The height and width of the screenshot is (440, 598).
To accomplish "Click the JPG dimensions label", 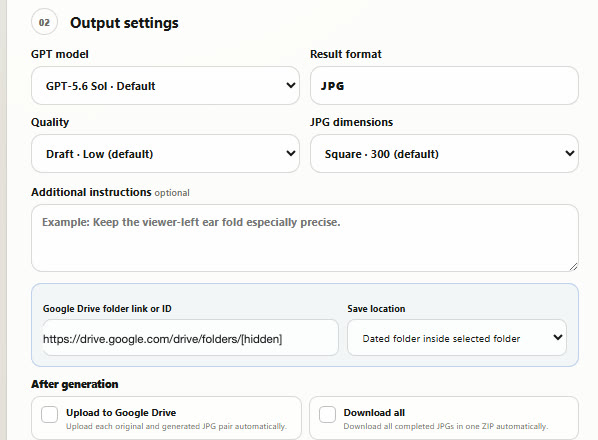I will pos(351,122).
